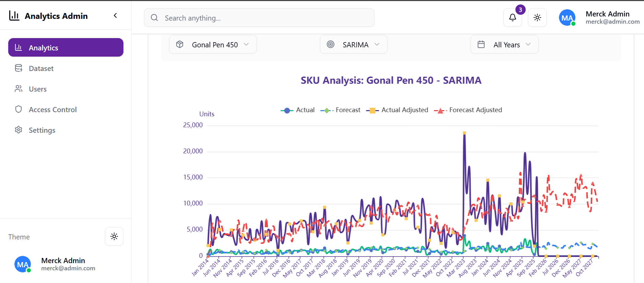Expand the SARIMA model dropdown
The height and width of the screenshot is (283, 644).
point(353,45)
